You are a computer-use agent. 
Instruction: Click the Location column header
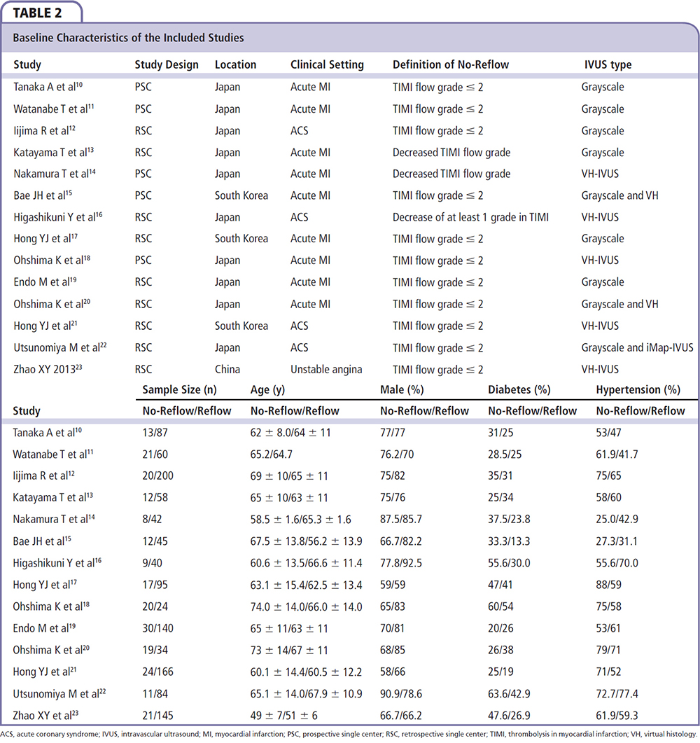235,64
